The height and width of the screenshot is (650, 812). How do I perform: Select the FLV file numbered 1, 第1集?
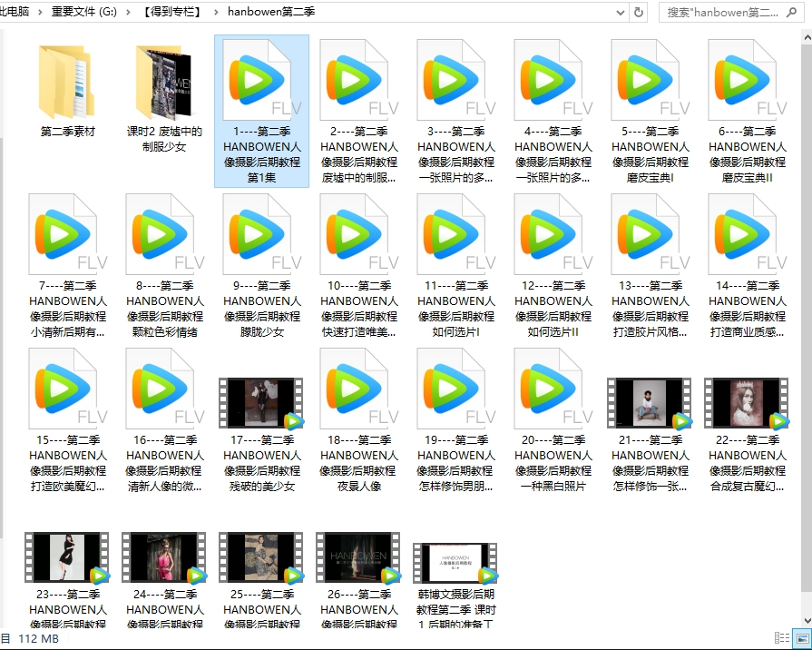261,84
